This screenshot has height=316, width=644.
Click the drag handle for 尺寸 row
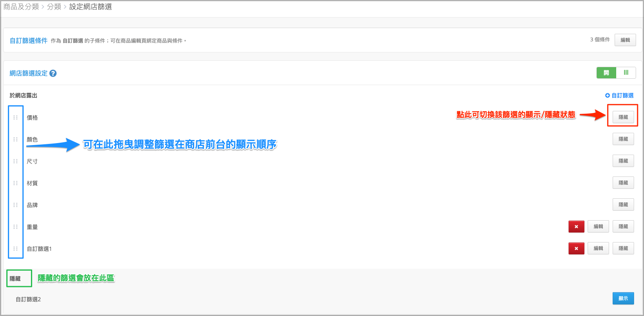pyautogui.click(x=15, y=161)
